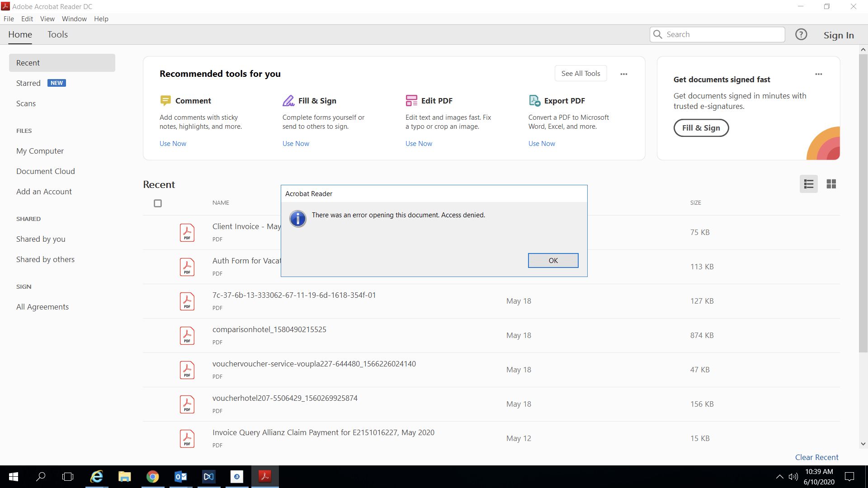Click Sign In
The width and height of the screenshot is (868, 488).
point(839,35)
